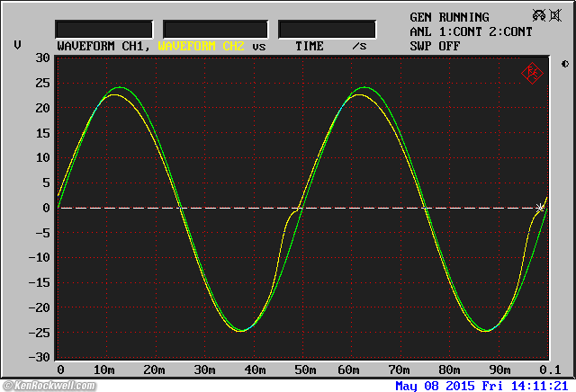Click the ANL 1:CONT 2:CONT status
The width and height of the screenshot is (576, 392).
(471, 32)
